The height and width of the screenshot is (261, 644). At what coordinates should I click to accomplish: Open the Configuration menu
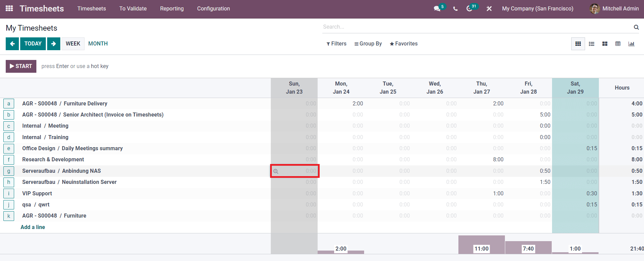[x=214, y=9]
